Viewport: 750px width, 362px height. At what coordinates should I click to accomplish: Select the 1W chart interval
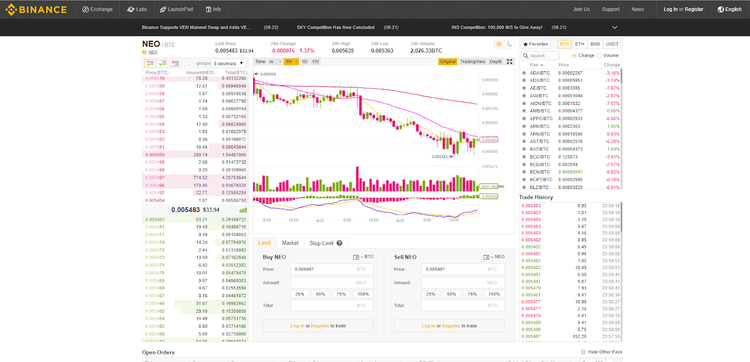point(316,62)
